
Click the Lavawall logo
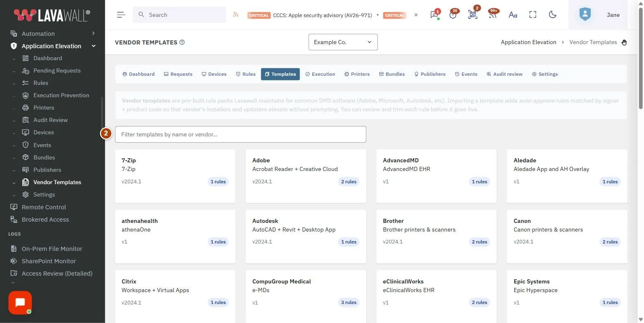point(52,15)
